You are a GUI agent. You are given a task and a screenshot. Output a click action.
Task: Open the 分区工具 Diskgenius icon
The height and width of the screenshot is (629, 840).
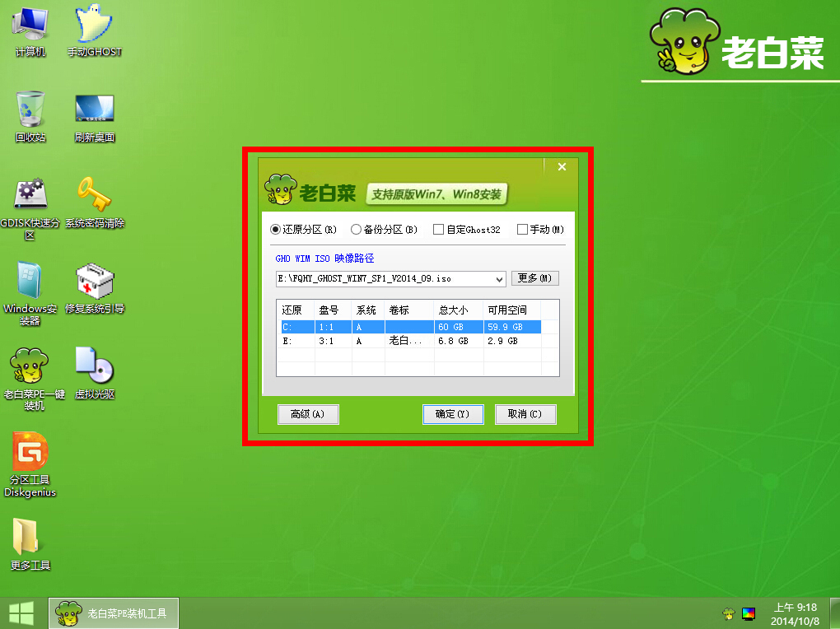click(30, 465)
